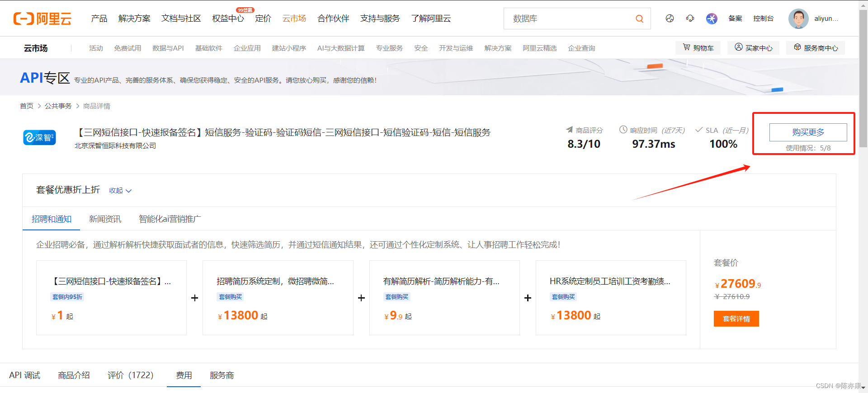Image resolution: width=868 pixels, height=393 pixels.
Task: Select 云市场 in top navigation
Action: click(x=294, y=19)
